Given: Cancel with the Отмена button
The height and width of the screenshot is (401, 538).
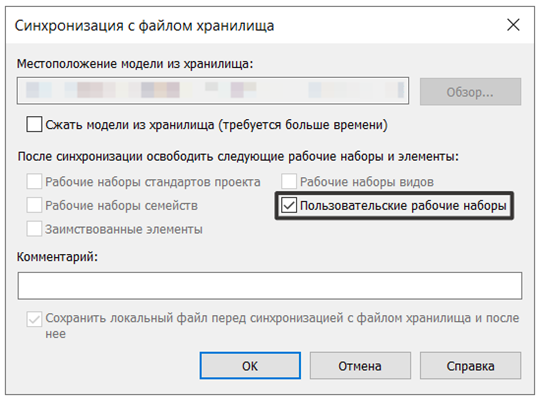Looking at the screenshot, I should coord(360,366).
